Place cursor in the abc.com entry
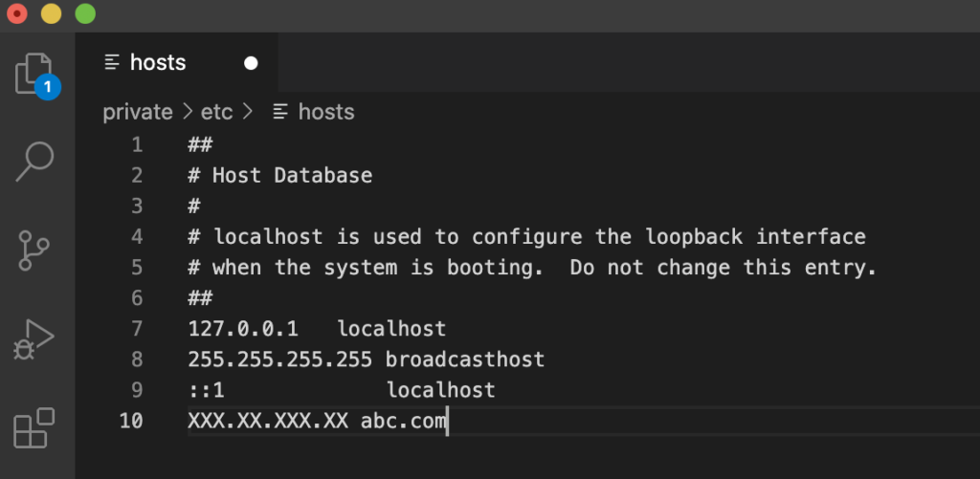This screenshot has width=980, height=479. 403,421
